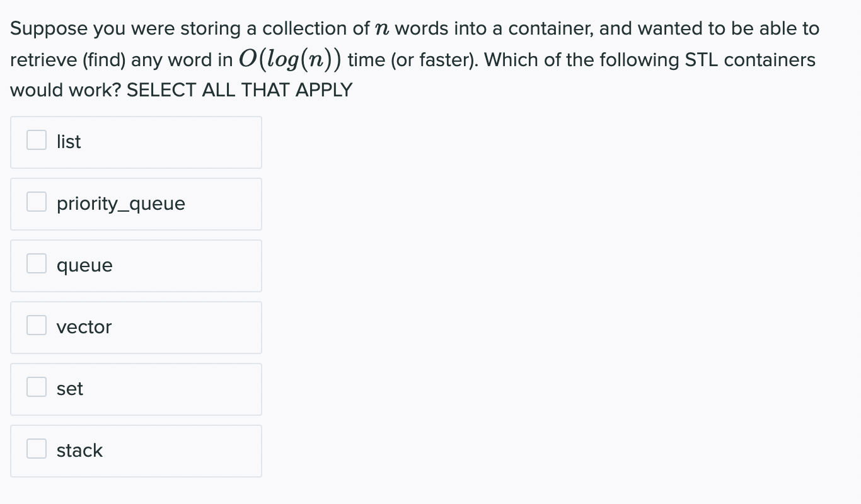The height and width of the screenshot is (504, 861).
Task: Click the label text reading stack
Action: tap(79, 450)
